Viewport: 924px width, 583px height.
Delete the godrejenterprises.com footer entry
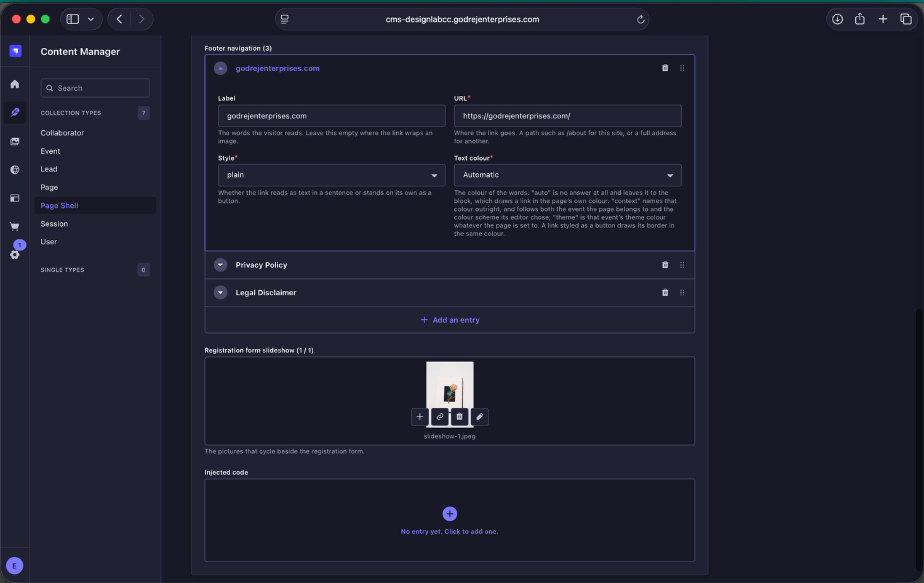point(665,68)
